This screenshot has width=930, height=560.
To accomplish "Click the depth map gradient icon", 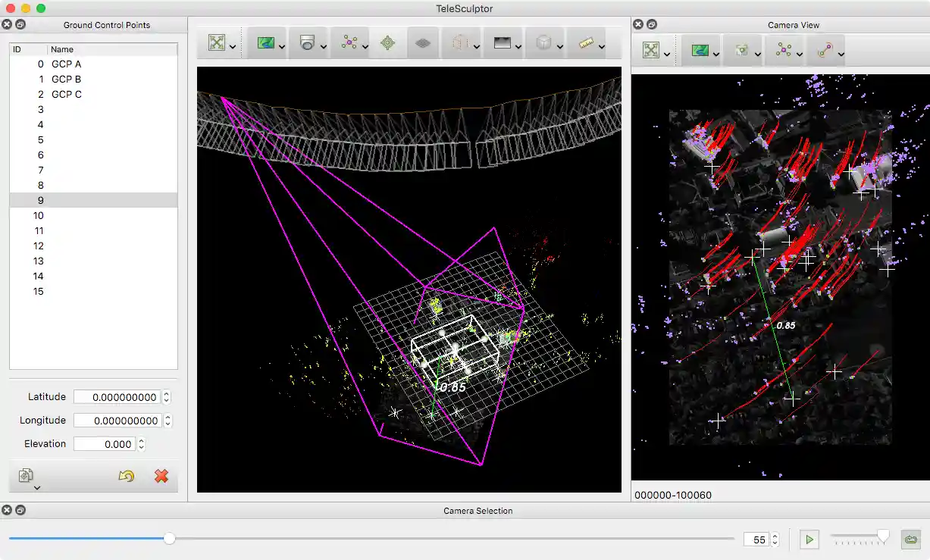I will [502, 43].
